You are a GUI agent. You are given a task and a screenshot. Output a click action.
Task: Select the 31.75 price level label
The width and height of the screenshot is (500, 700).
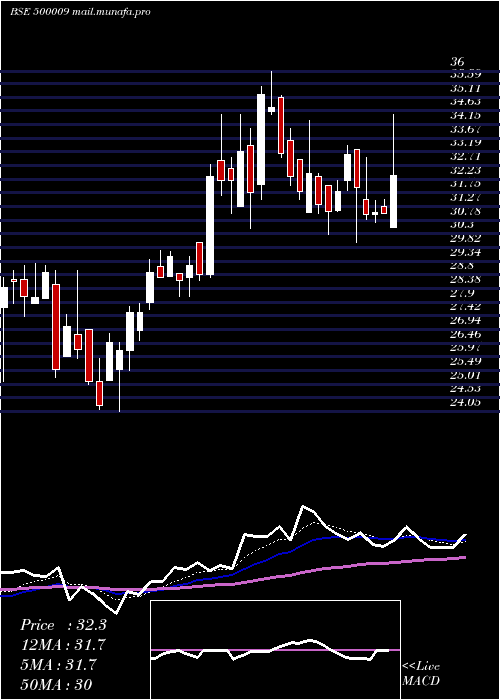click(x=465, y=184)
